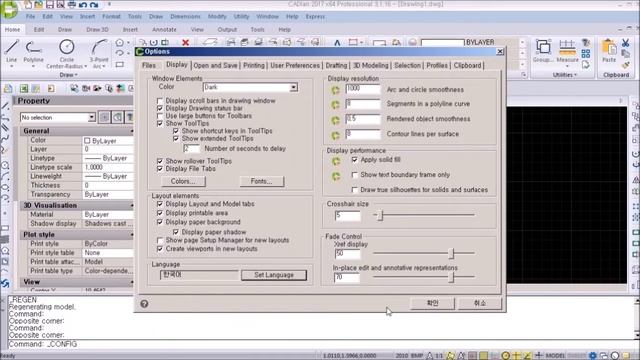Select the Line tool in the ribbon
The height and width of the screenshot is (360, 640).
pos(11,51)
